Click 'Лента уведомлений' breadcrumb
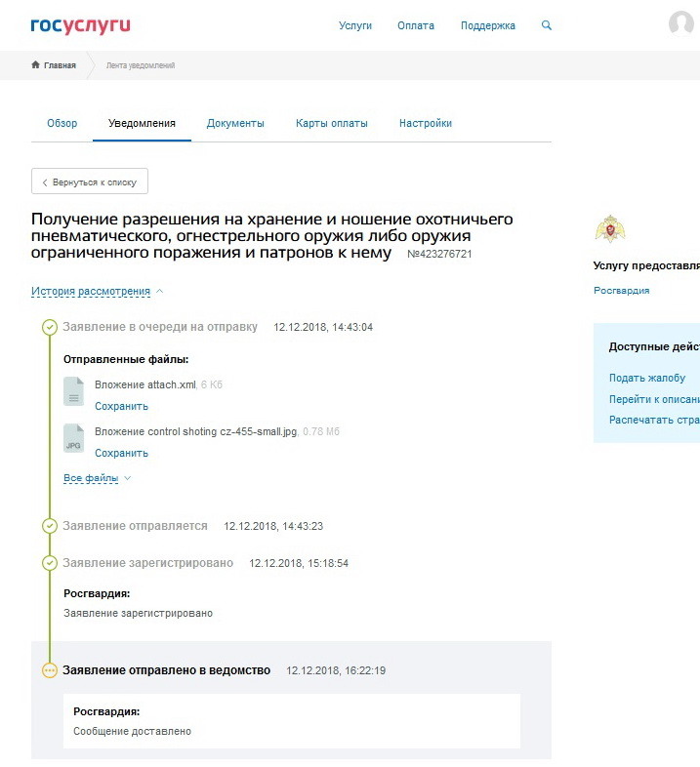 point(141,65)
